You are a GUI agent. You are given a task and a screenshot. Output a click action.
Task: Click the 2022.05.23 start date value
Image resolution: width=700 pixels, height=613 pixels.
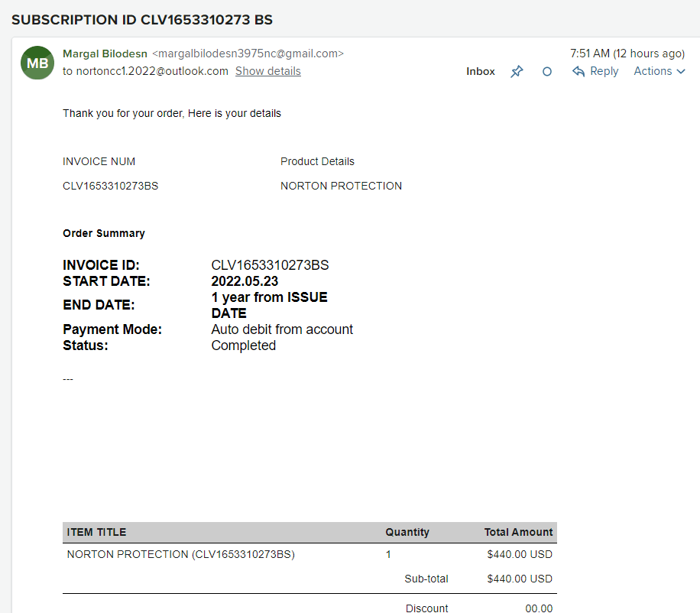[245, 281]
